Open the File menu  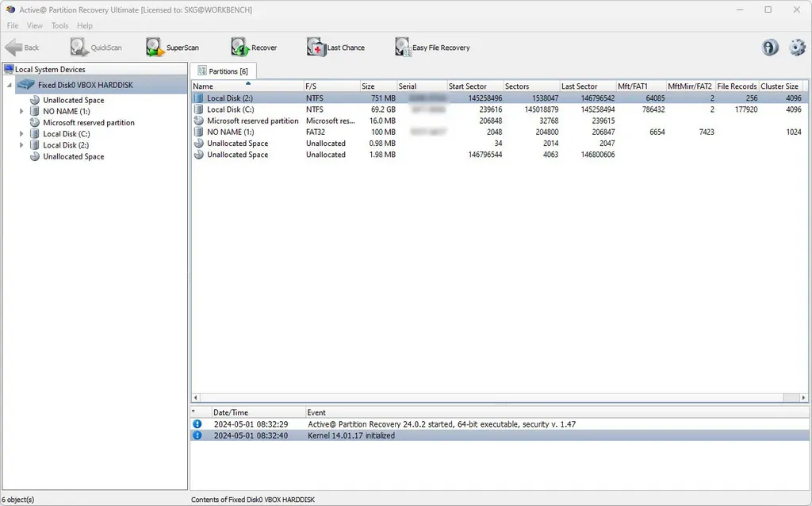[13, 25]
